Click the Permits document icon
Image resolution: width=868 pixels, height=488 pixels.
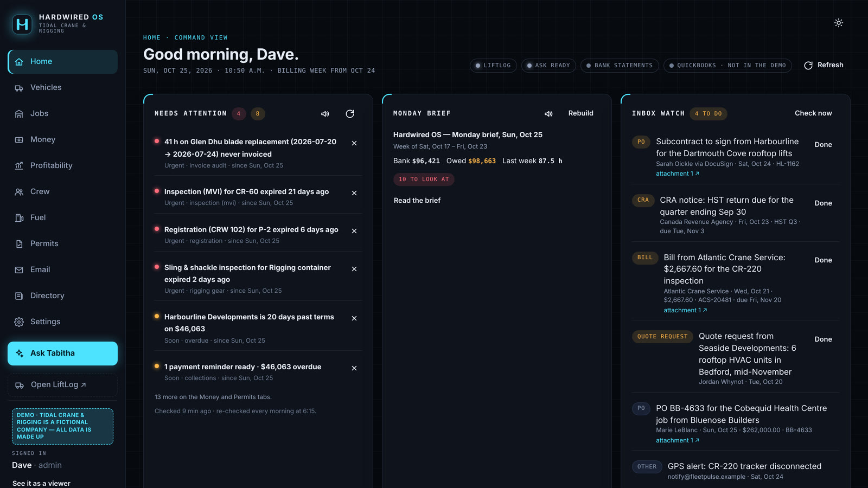(19, 244)
